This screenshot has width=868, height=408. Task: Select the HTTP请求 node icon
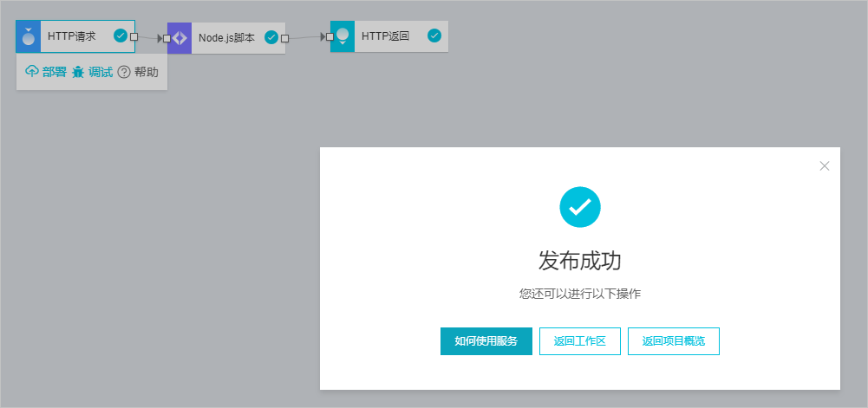pos(29,37)
